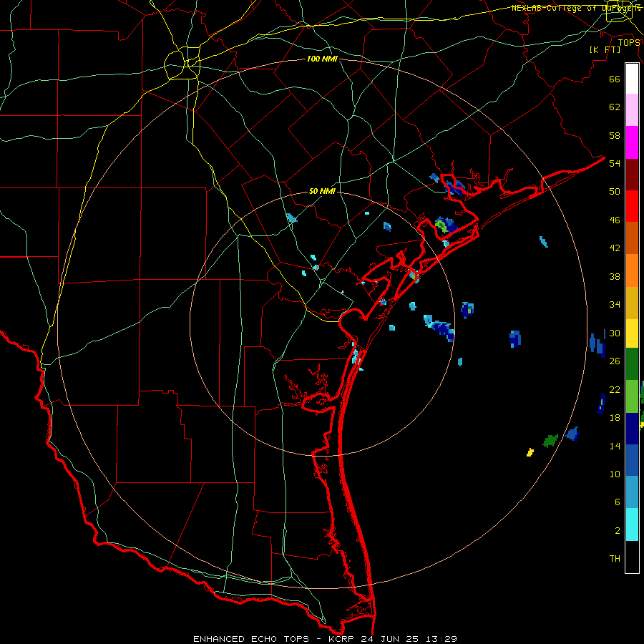644x644 pixels.
Task: Click legend value 34
Action: (x=615, y=305)
